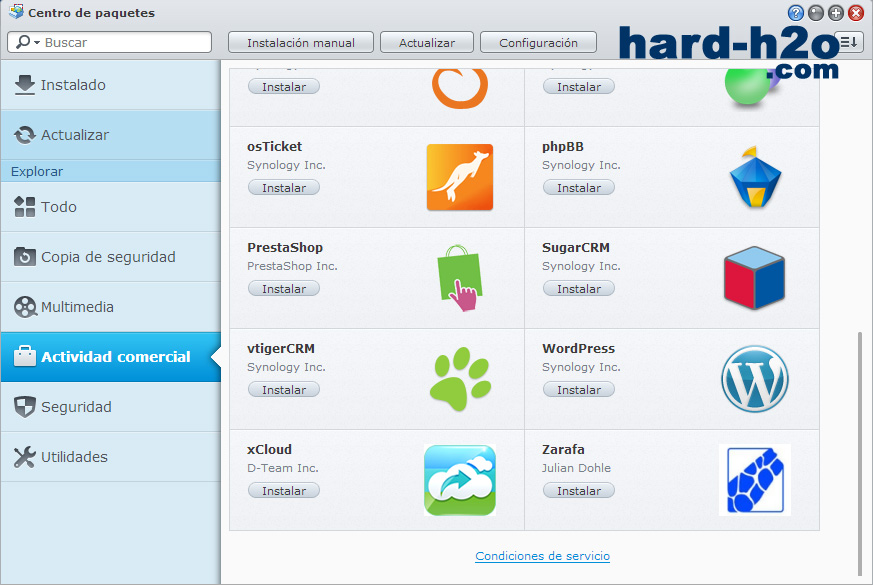Select the Utilidades category
873x585 pixels.
(x=111, y=456)
